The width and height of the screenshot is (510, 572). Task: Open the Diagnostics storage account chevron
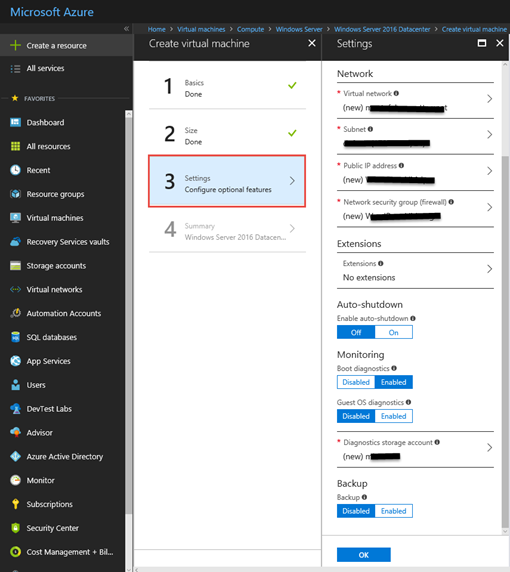coord(490,448)
